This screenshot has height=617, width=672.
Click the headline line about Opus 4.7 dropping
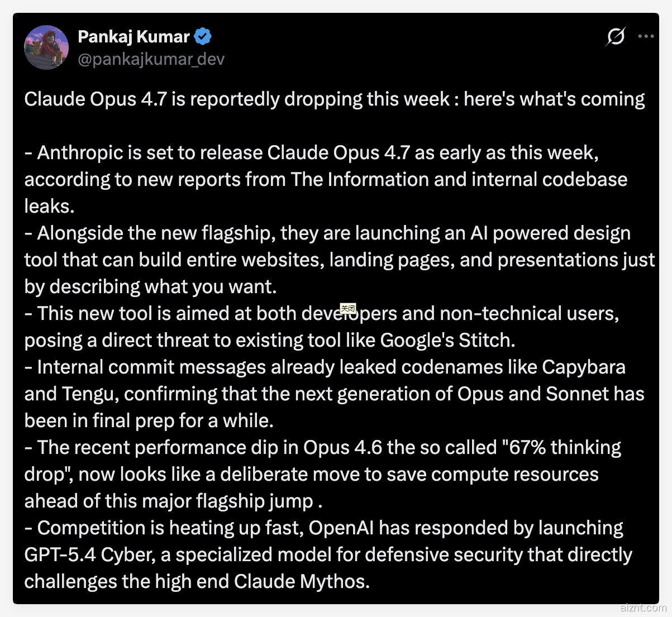tap(334, 99)
